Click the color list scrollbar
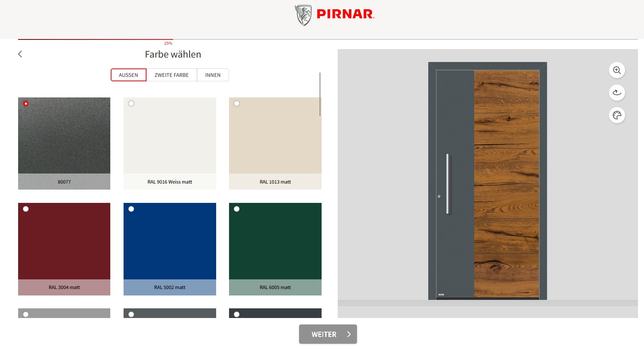 point(320,94)
